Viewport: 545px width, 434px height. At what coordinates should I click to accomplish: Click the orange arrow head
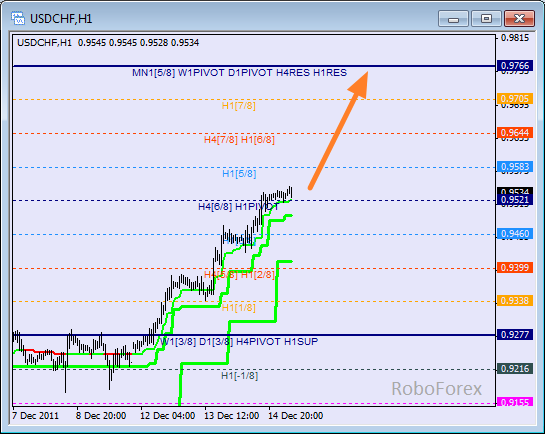(x=359, y=84)
